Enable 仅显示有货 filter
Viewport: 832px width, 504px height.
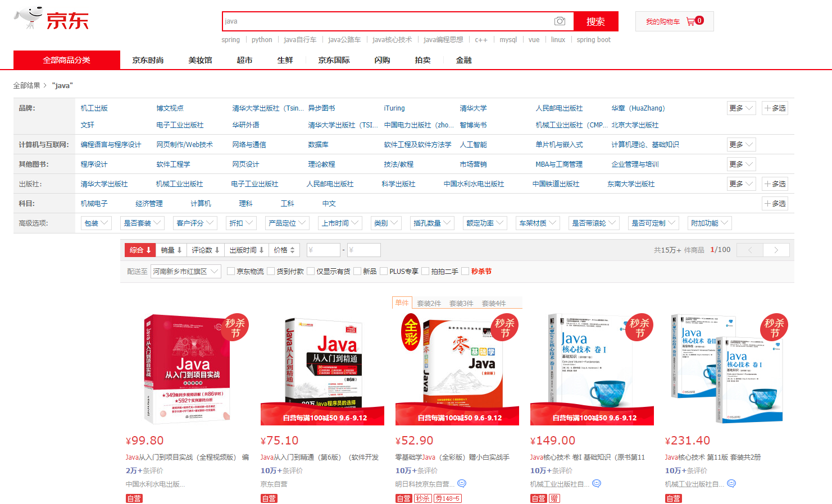pyautogui.click(x=311, y=272)
